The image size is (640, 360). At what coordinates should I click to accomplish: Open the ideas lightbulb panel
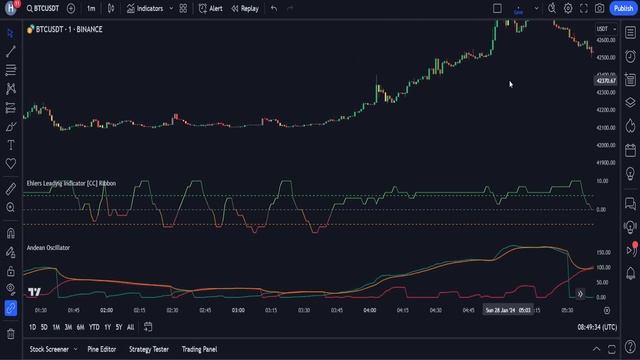pos(630,173)
